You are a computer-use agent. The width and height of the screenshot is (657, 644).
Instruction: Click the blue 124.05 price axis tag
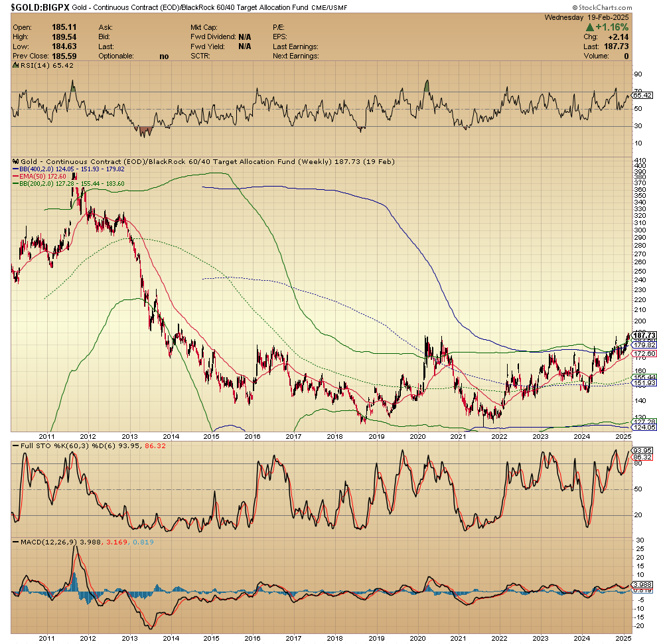click(x=644, y=428)
